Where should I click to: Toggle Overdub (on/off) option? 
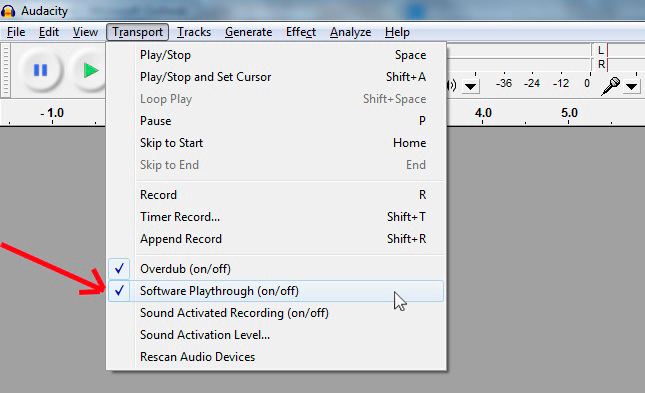tap(276, 269)
